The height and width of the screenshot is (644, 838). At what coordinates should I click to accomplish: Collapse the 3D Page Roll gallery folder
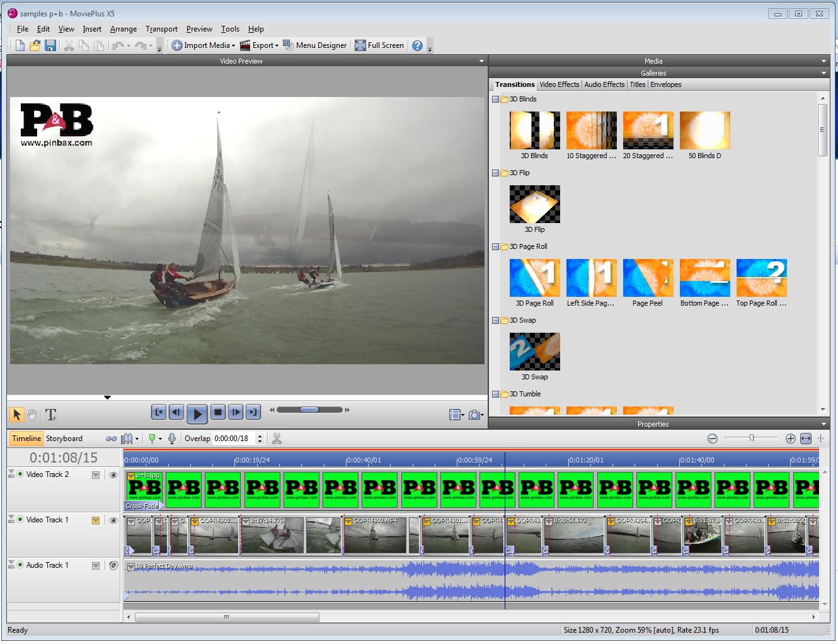click(x=495, y=247)
